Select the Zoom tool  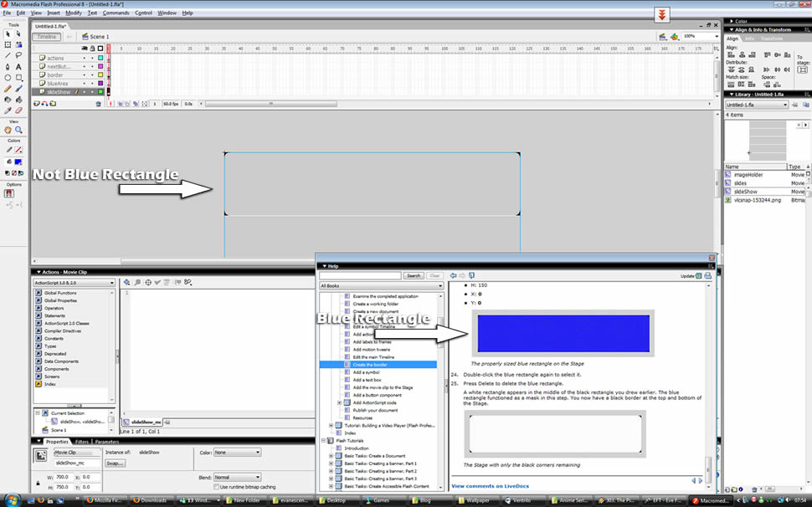click(18, 130)
